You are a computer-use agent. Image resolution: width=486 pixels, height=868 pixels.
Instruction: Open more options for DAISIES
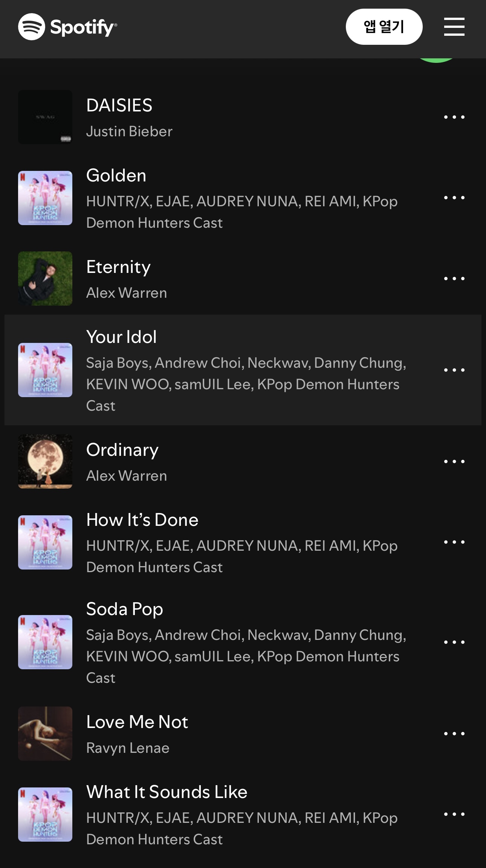coord(454,117)
